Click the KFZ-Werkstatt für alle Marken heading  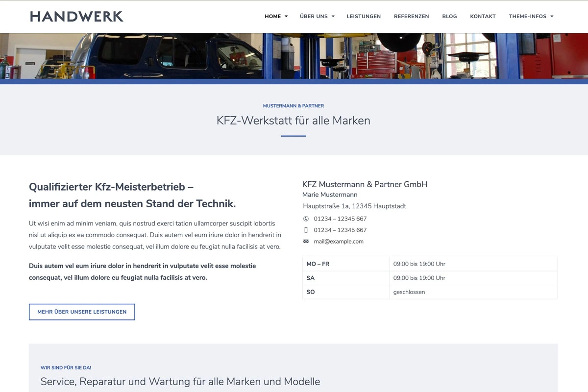[x=293, y=120]
